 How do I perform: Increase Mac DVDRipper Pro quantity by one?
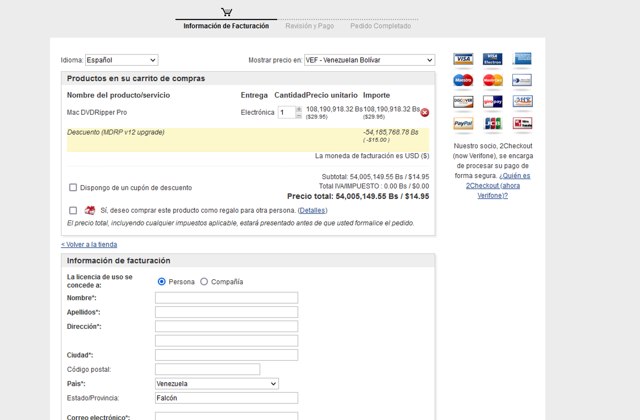(299, 109)
